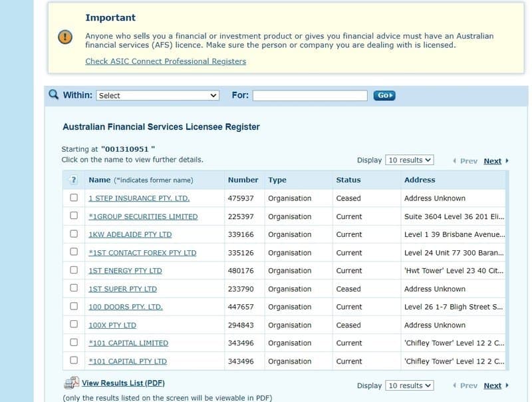Tick checkbox for 1GROUP SECURITIES LIMITED

(74, 216)
